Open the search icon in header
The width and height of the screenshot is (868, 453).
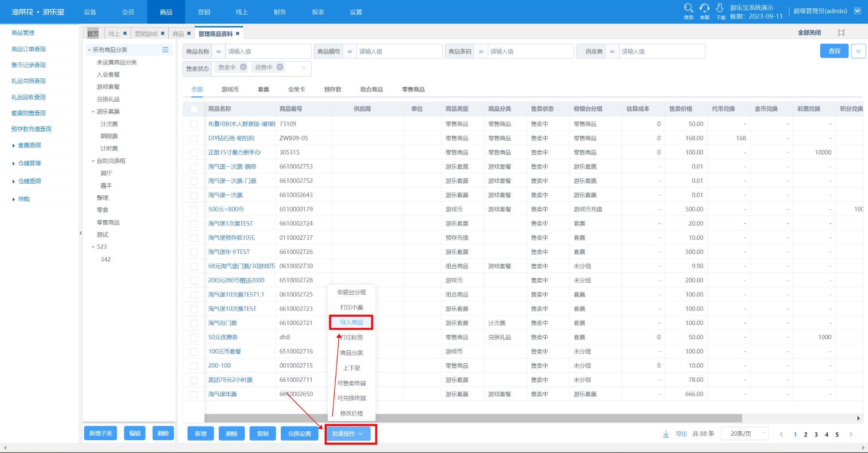[x=688, y=8]
